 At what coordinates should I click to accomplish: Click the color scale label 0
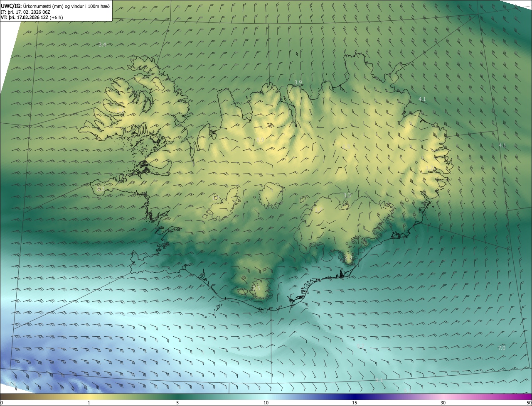1,403
